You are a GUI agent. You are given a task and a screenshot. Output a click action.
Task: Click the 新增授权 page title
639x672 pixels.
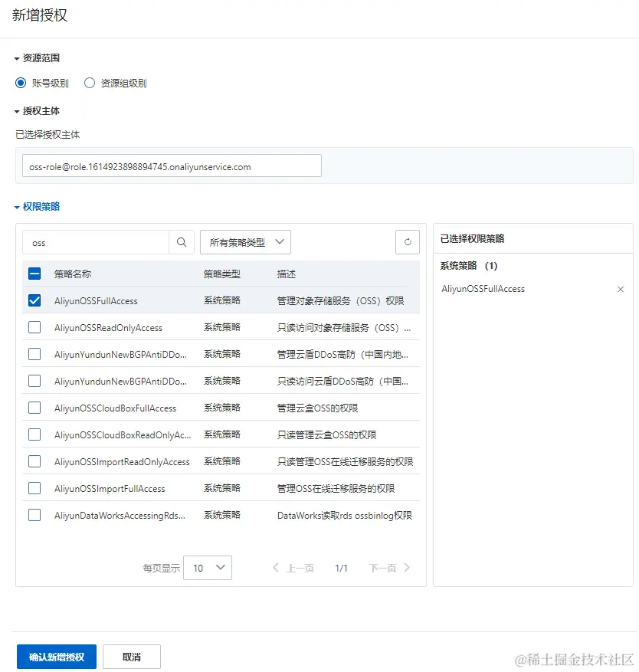tap(39, 15)
